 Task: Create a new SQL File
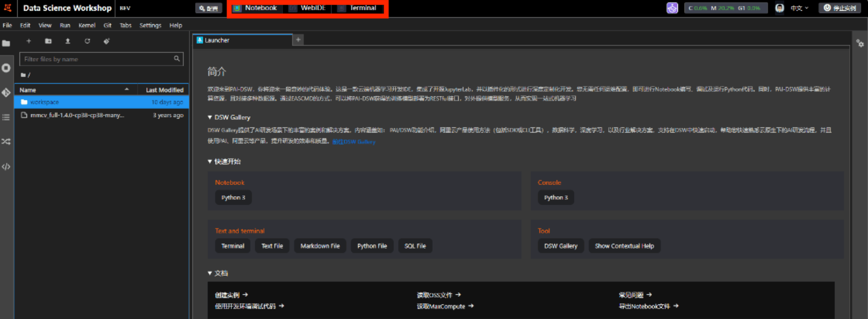click(415, 246)
